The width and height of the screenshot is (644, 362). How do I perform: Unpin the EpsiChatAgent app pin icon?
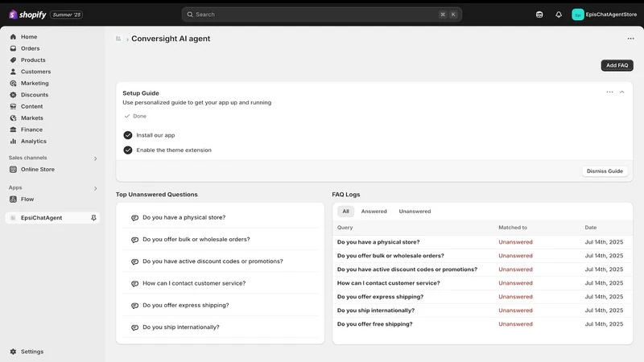(x=93, y=218)
